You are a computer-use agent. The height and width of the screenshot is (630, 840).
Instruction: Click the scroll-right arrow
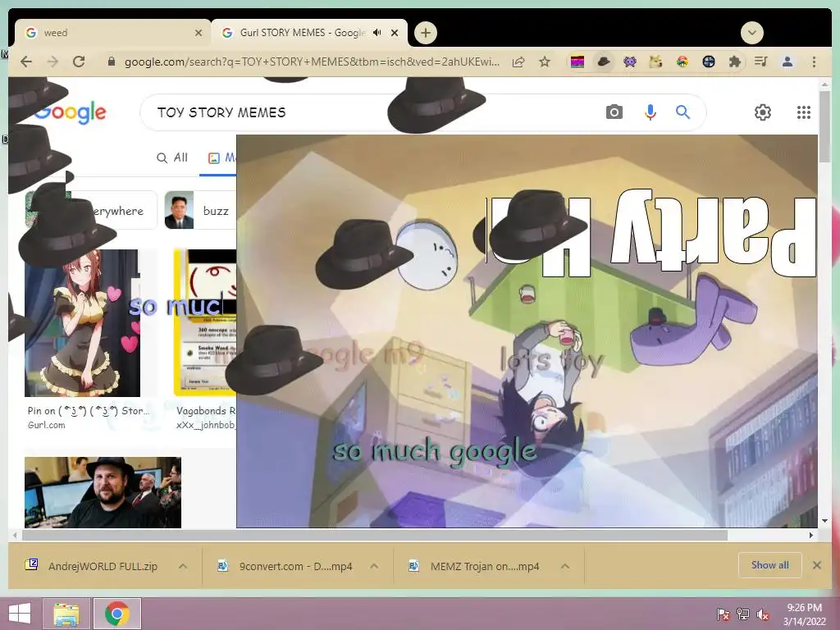(811, 535)
